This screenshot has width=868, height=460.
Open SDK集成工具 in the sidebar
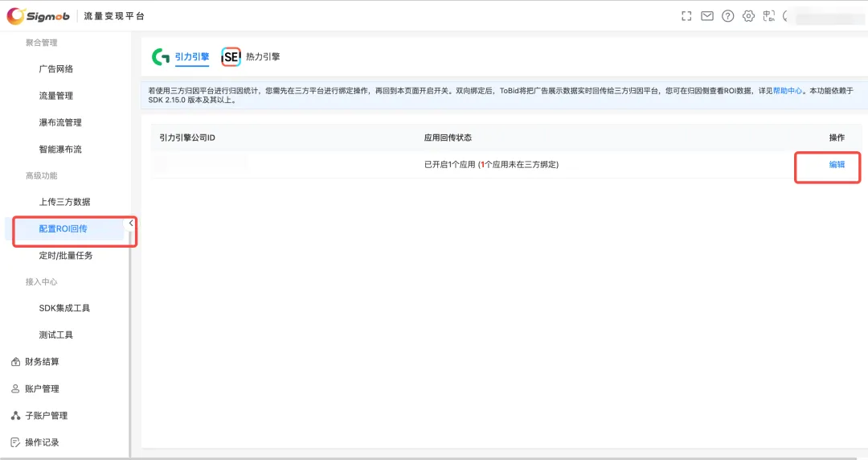click(x=64, y=308)
